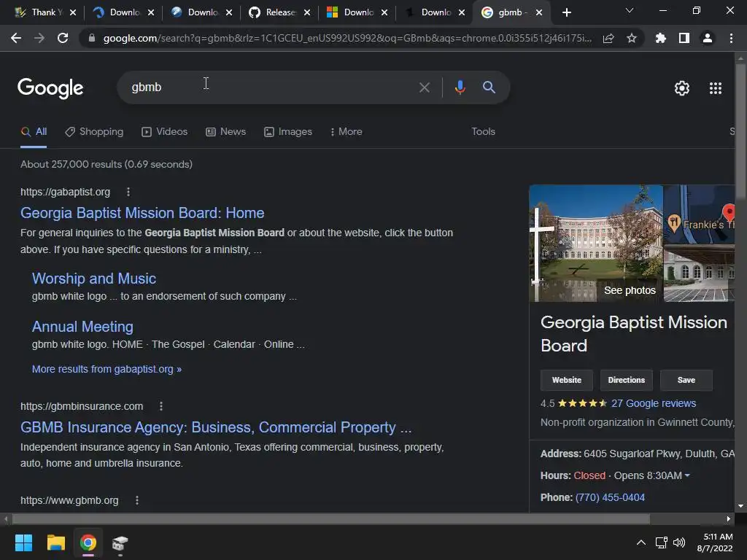Call the phone number (770) 455-0404
Screen dimensions: 747x560
pyautogui.click(x=610, y=497)
